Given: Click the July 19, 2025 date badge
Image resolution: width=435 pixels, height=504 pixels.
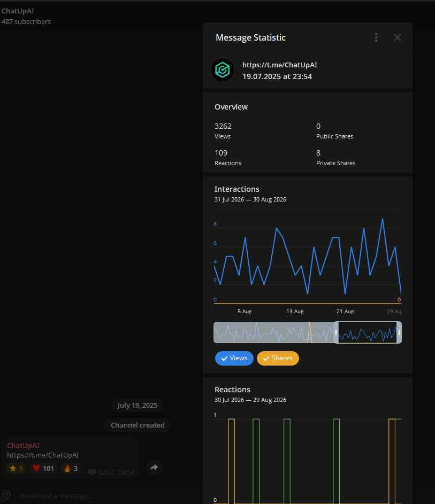Looking at the screenshot, I should (138, 405).
